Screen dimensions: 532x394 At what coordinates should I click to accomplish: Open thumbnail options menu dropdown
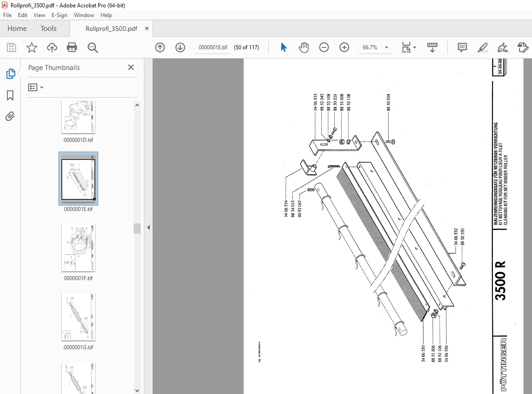(x=35, y=88)
